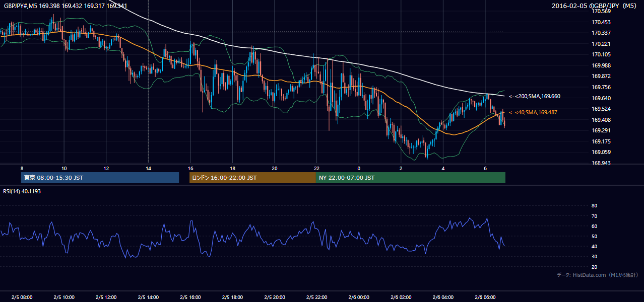Select the ロンドン 16:00-22:00 JST session bar
Image resolution: width=644 pixels, height=302 pixels.
[252, 178]
